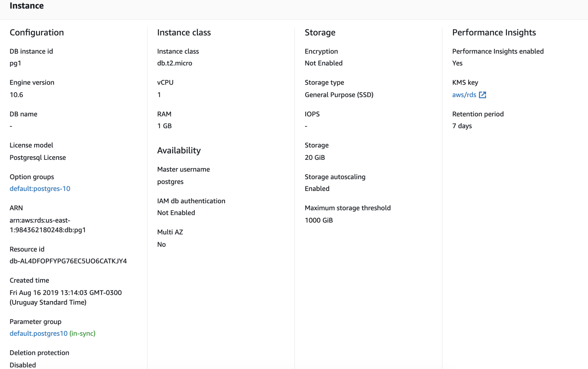Open the default.postgres10 parameter group link
The image size is (588, 369).
pos(39,333)
